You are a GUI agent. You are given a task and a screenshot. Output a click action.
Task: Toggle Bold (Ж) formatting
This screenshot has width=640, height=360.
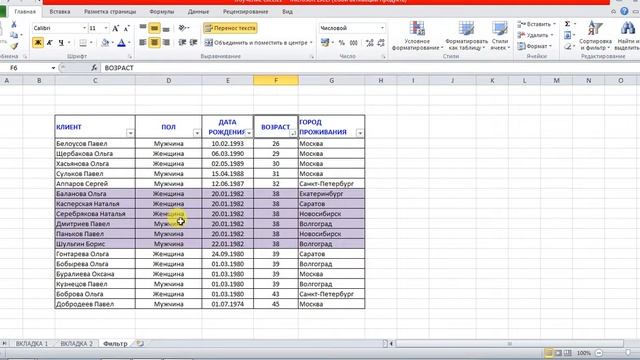[38, 42]
